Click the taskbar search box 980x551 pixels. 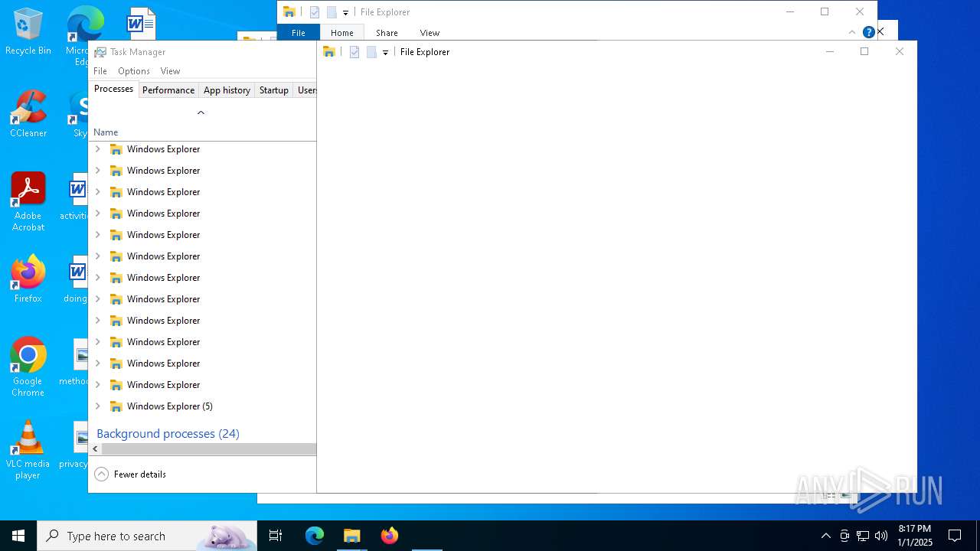click(147, 536)
